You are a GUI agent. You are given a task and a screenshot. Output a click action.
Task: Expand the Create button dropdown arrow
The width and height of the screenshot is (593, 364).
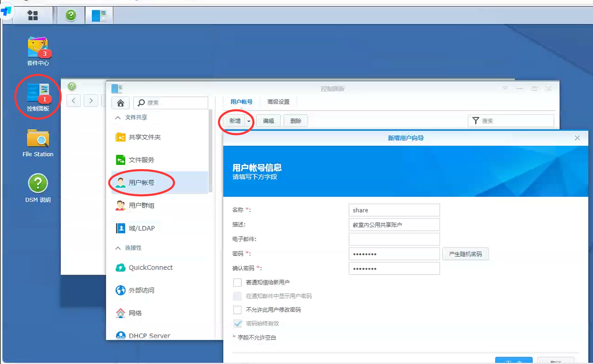249,121
